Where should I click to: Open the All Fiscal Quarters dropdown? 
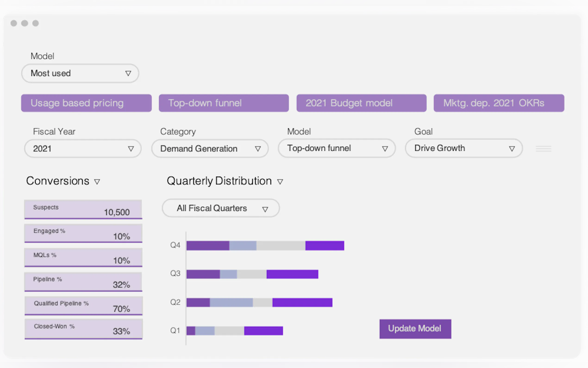point(220,208)
